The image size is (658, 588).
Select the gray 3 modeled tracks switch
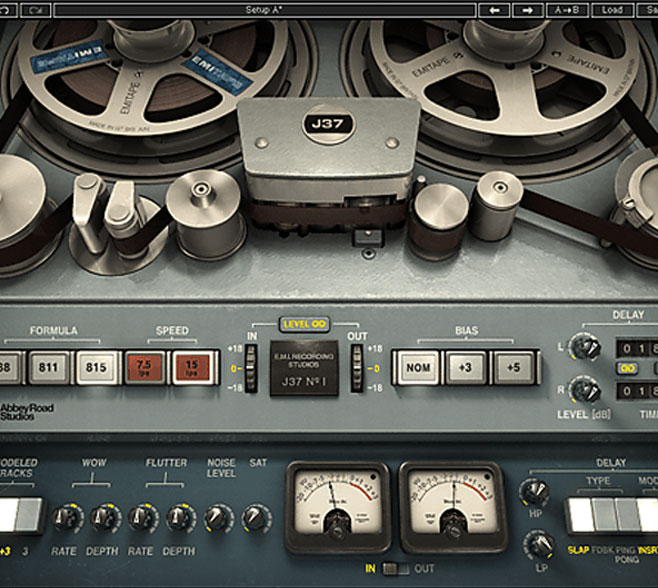30,515
